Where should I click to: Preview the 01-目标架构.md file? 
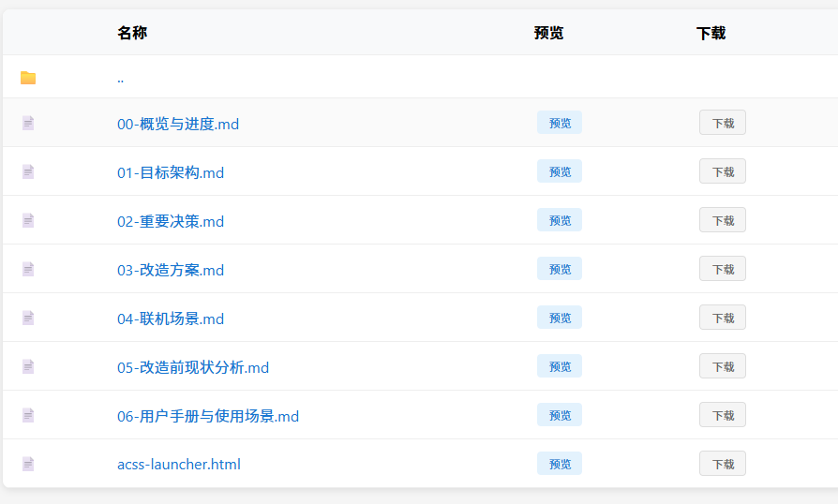(560, 171)
